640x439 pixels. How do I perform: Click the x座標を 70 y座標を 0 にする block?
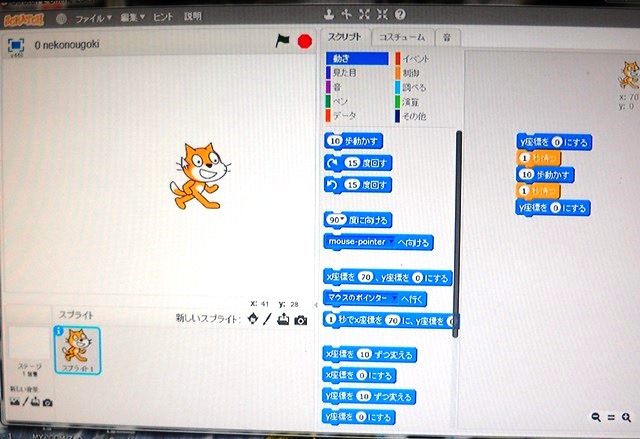pos(388,278)
